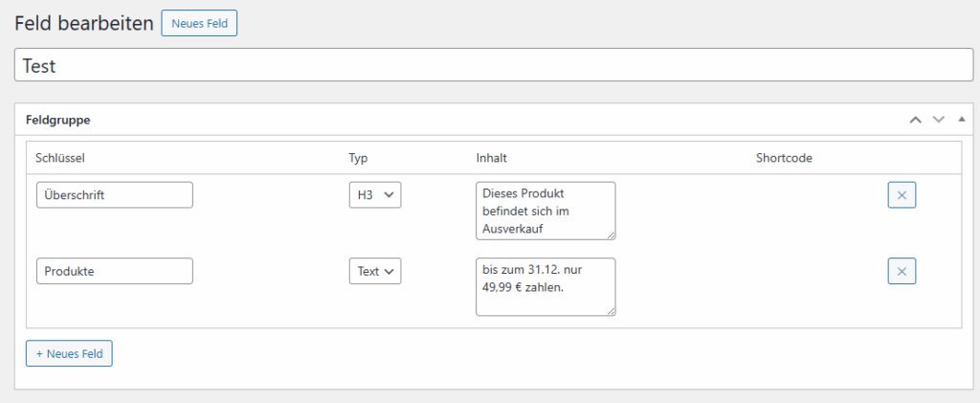Click the content textarea starting 'Dieses Produkt'
The image size is (980, 403).
pos(545,211)
